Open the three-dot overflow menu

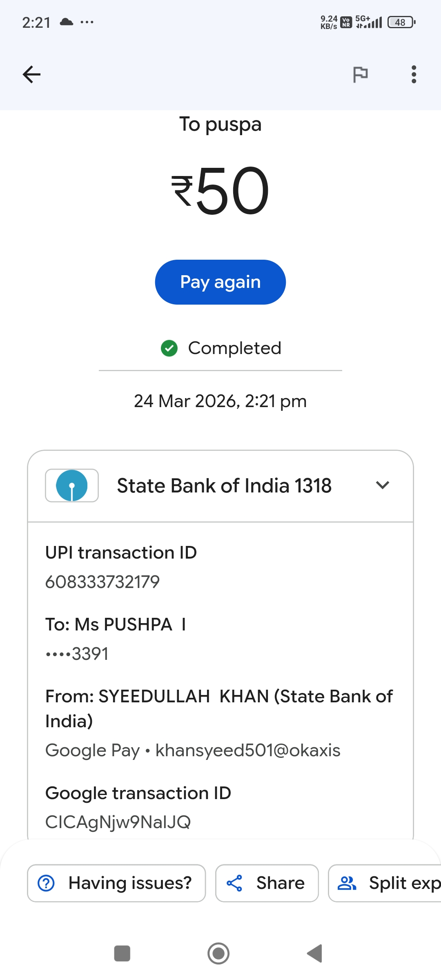click(x=414, y=74)
